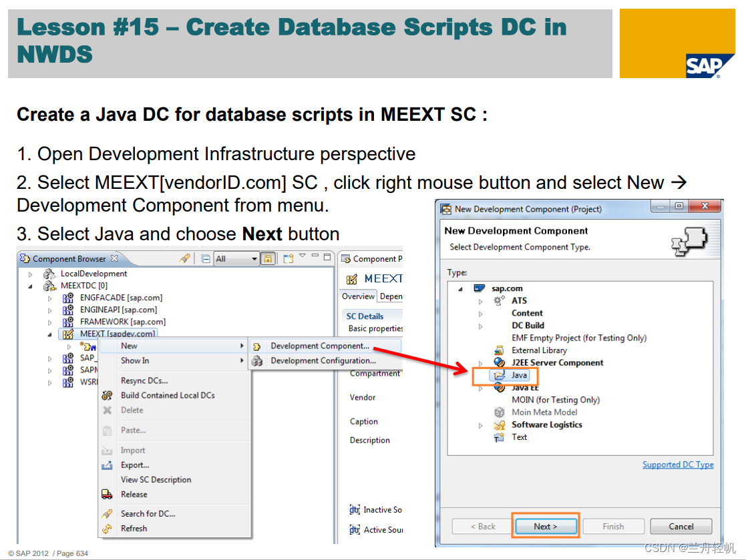Click the ENGINEAPI [sap.com] component icon
Image resolution: width=746 pixels, height=560 pixels.
pyautogui.click(x=68, y=310)
